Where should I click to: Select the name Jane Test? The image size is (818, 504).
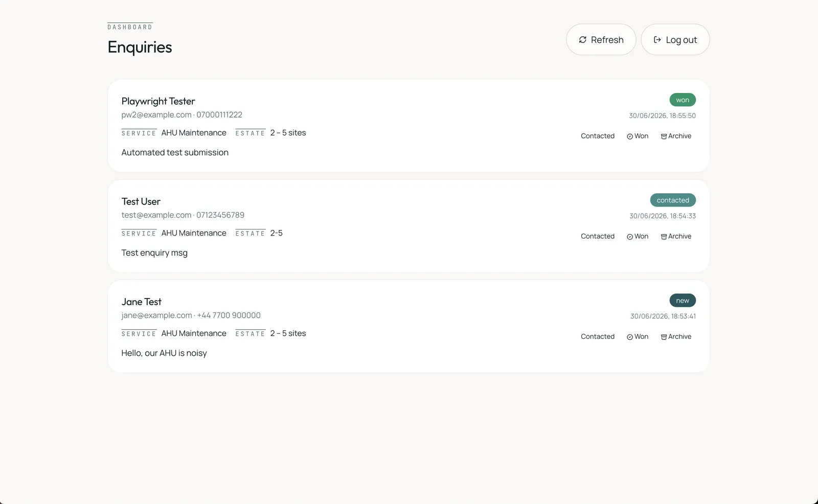point(141,302)
